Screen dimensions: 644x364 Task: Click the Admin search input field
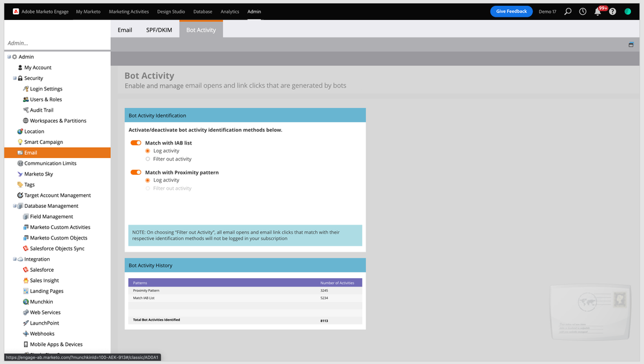point(57,43)
